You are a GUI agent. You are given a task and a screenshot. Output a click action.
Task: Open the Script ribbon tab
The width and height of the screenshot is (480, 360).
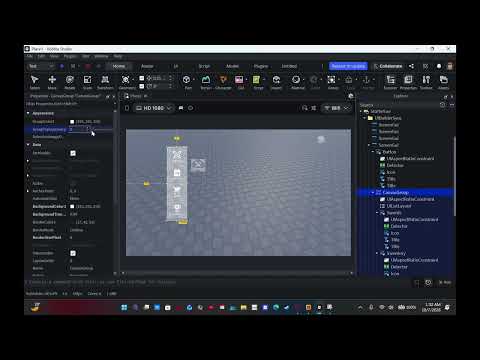204,66
